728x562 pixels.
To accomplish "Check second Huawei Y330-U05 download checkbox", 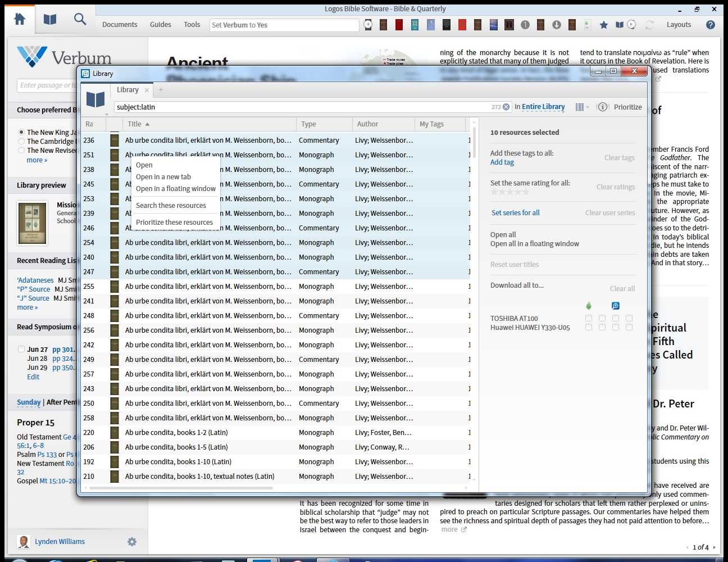I will pyautogui.click(x=602, y=327).
